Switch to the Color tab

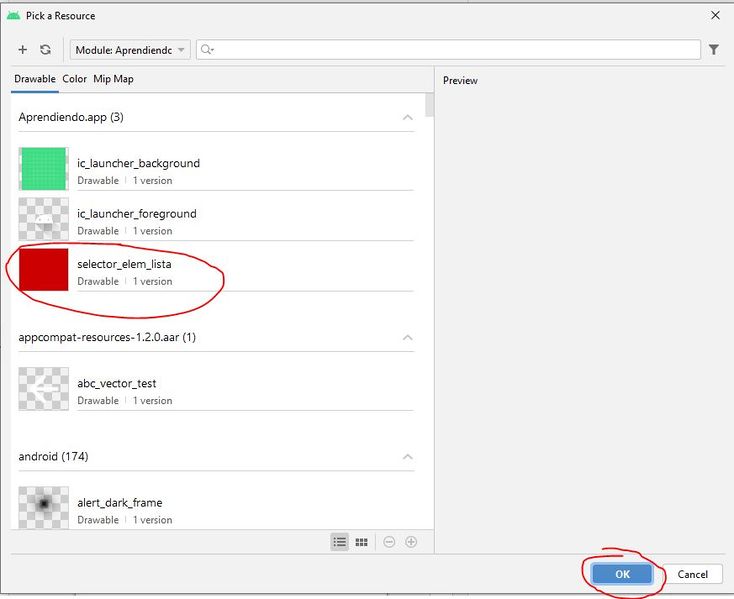coord(74,79)
